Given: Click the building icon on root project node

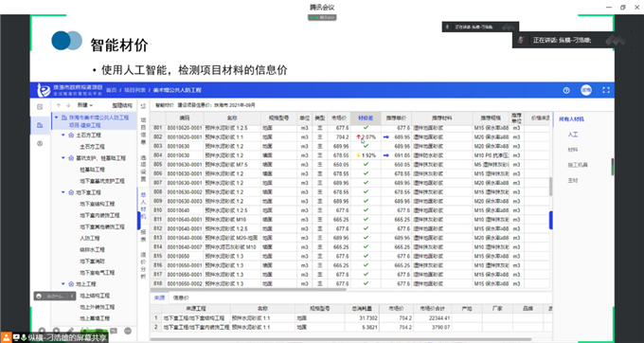Looking at the screenshot, I should (64, 117).
